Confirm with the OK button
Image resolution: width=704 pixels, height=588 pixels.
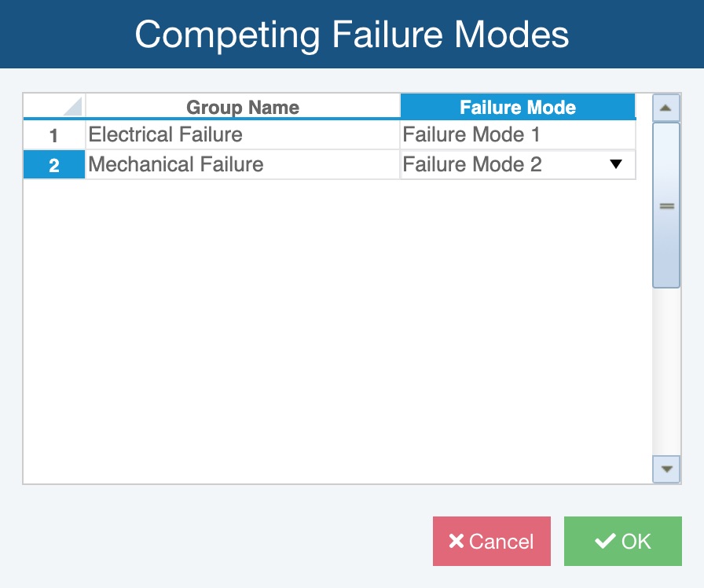tap(622, 542)
